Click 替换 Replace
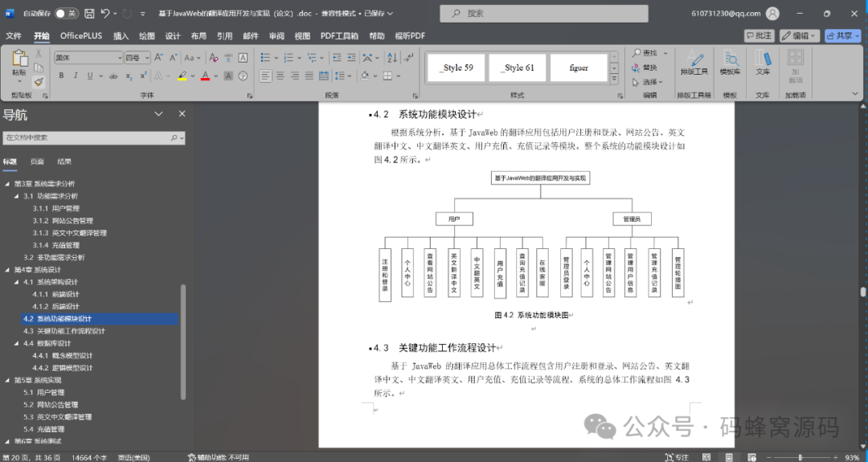Viewport: 868px width, 462px height. point(645,67)
